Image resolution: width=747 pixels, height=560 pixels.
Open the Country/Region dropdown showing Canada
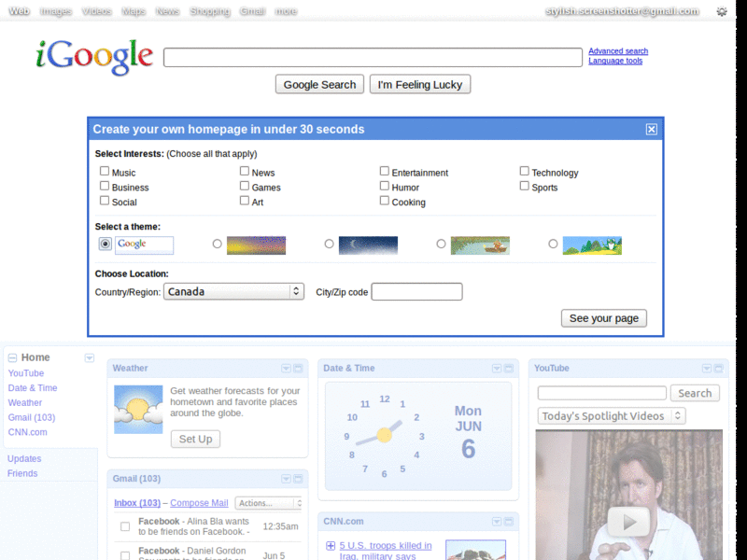pyautogui.click(x=233, y=291)
